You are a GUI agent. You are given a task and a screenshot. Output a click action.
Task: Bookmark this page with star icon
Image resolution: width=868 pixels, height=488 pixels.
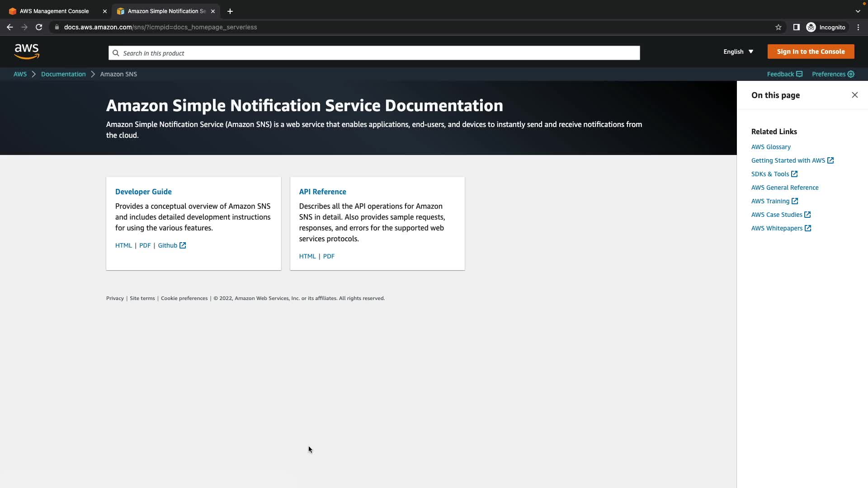[x=778, y=27]
